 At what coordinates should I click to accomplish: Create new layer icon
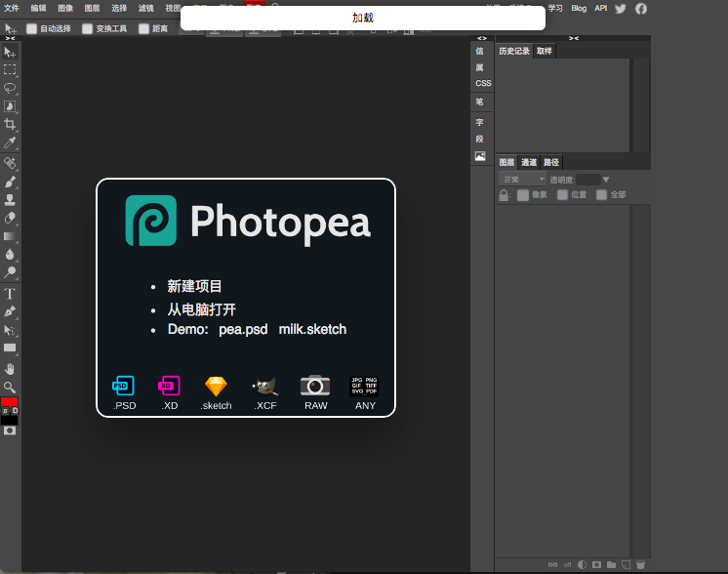coord(626,564)
